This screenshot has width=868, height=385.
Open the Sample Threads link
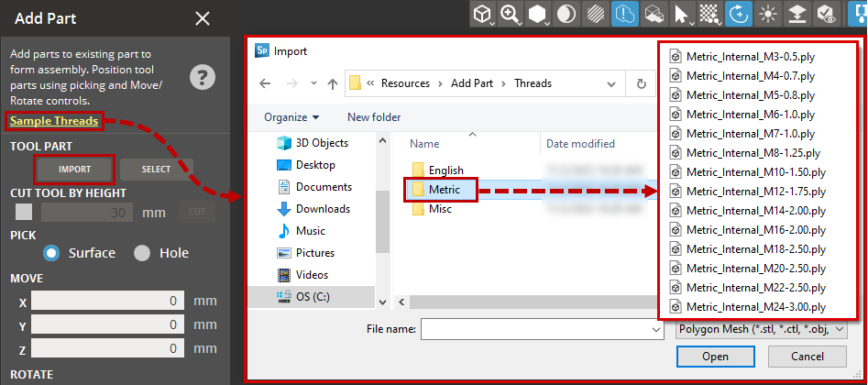(x=54, y=121)
